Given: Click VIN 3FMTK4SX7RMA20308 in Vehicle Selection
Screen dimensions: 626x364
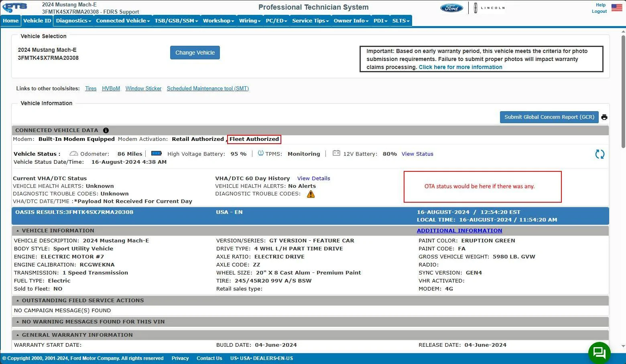Looking at the screenshot, I should coord(48,58).
